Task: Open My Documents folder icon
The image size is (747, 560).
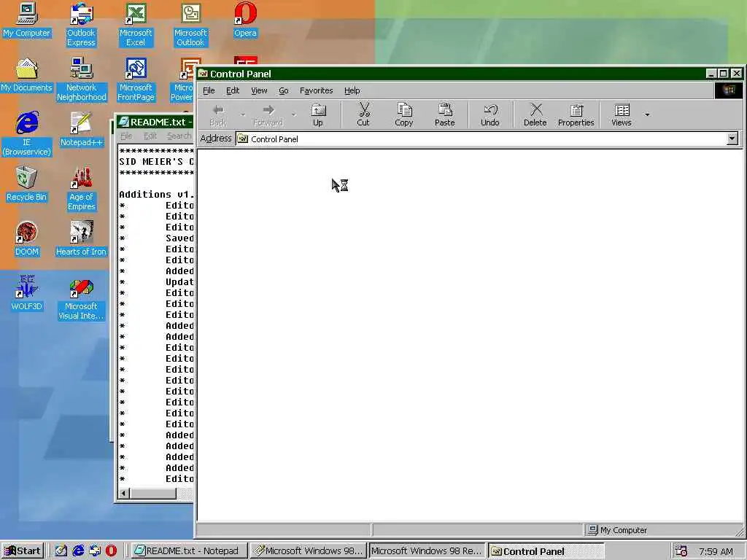Action: [x=27, y=75]
